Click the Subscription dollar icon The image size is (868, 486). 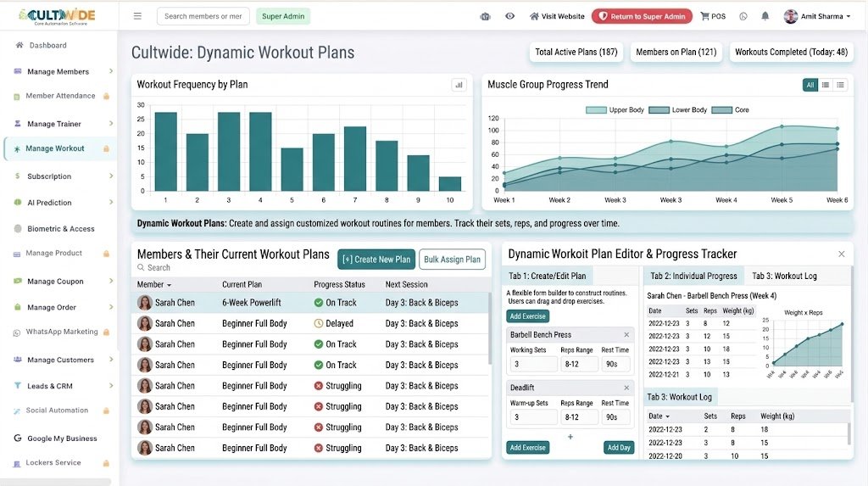(x=17, y=176)
